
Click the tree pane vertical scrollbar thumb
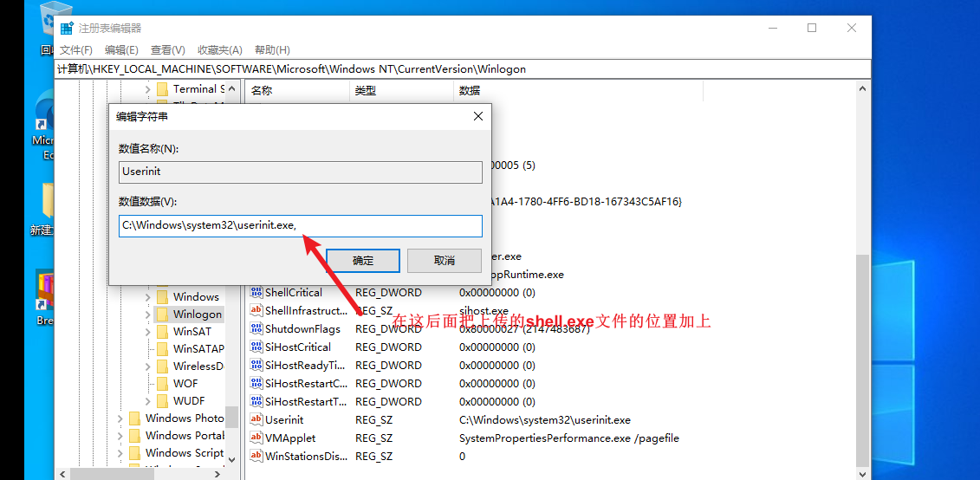(x=232, y=418)
